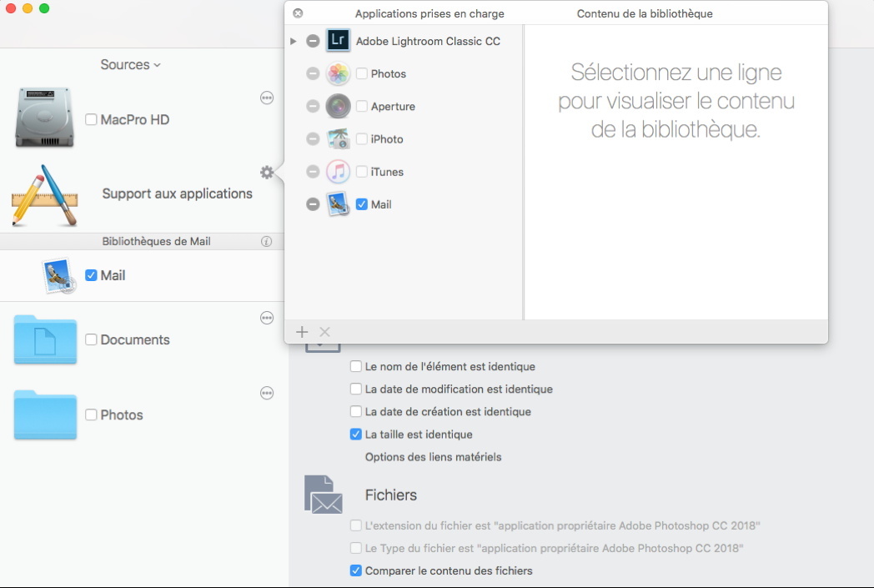
Task: Check the Photos app checkbox in popover
Action: (x=362, y=73)
